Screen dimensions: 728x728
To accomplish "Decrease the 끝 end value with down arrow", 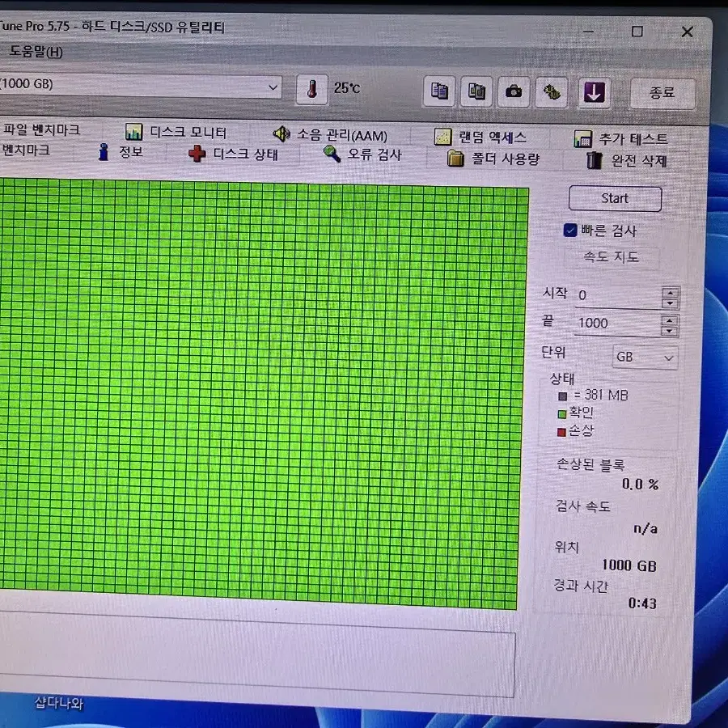I will (669, 331).
